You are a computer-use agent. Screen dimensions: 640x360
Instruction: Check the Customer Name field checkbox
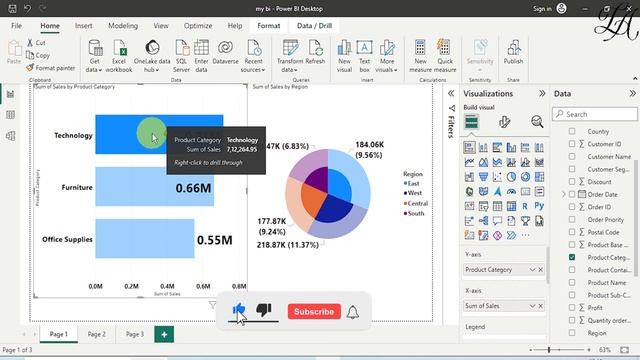pos(572,157)
